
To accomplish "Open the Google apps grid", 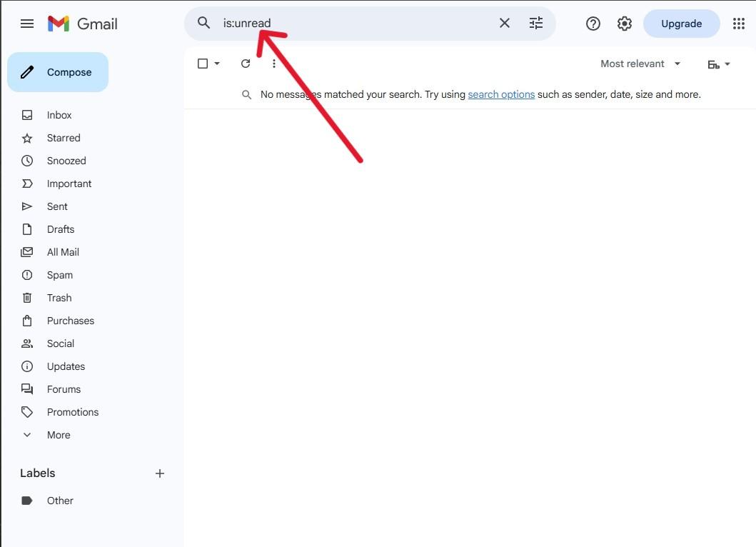I will 739,24.
